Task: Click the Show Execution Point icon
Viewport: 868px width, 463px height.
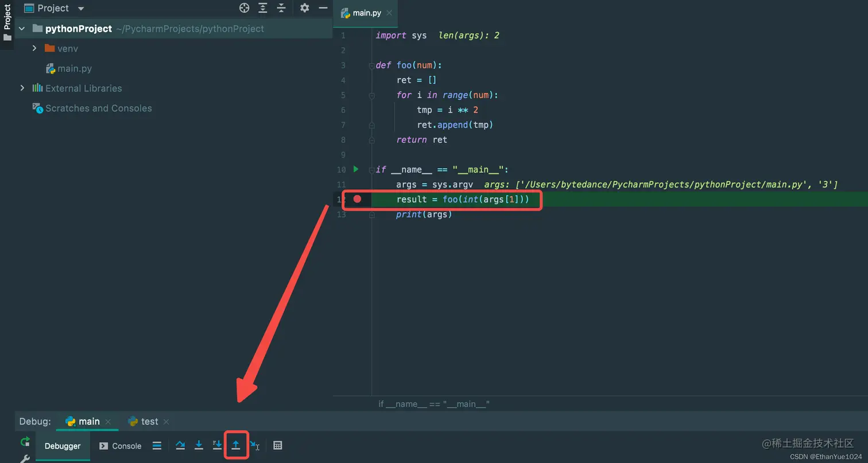Action: [x=157, y=446]
